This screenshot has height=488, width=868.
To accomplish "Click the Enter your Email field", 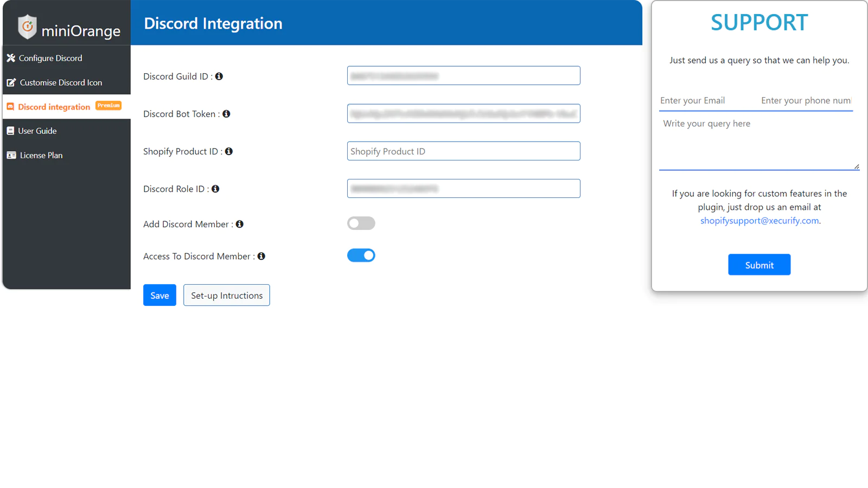I will pos(708,101).
